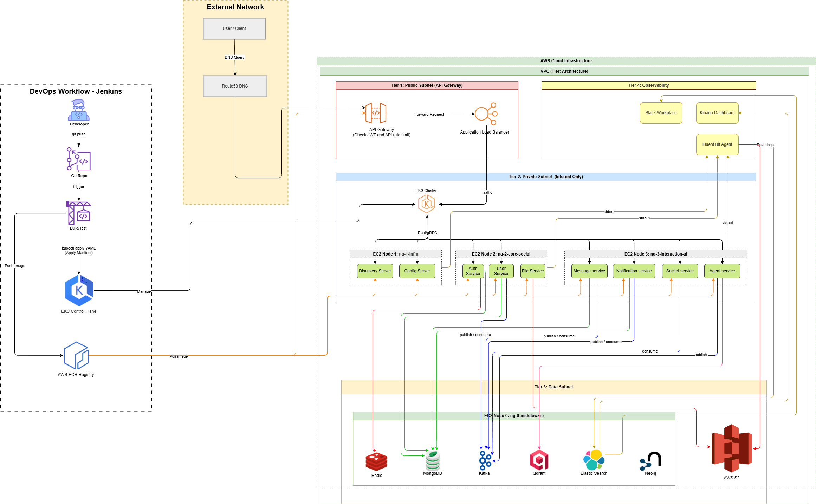Select the Kafka icon
This screenshot has width=816, height=504.
pyautogui.click(x=485, y=460)
